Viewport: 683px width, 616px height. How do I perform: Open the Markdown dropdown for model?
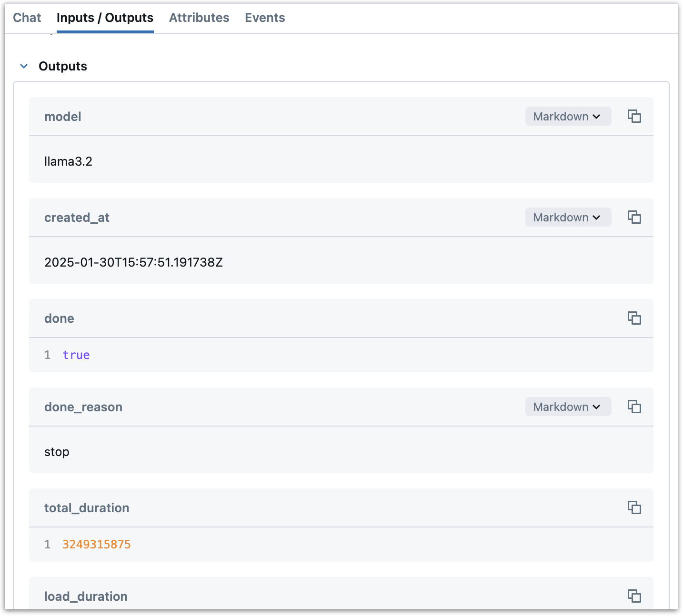(x=568, y=116)
